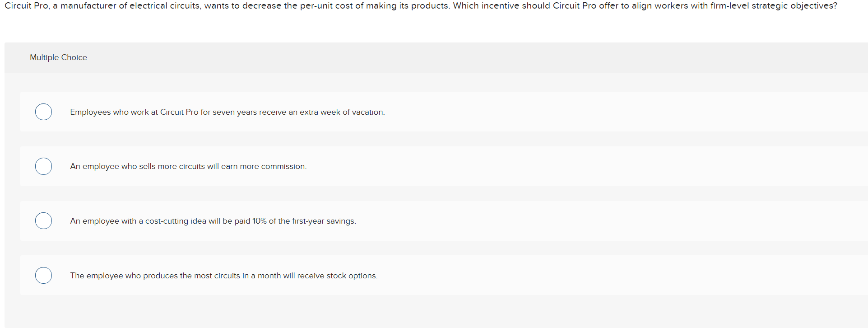Click empty space in the stock options answer row
The height and width of the screenshot is (333, 868).
click(x=587, y=276)
